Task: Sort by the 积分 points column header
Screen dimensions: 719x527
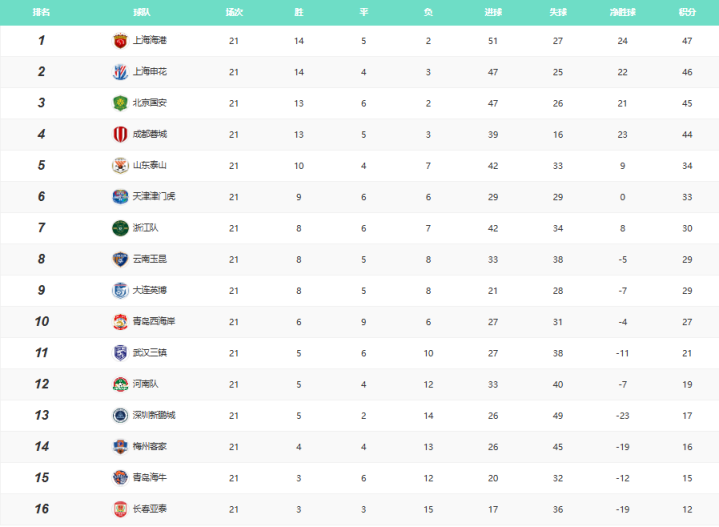Action: click(x=687, y=12)
